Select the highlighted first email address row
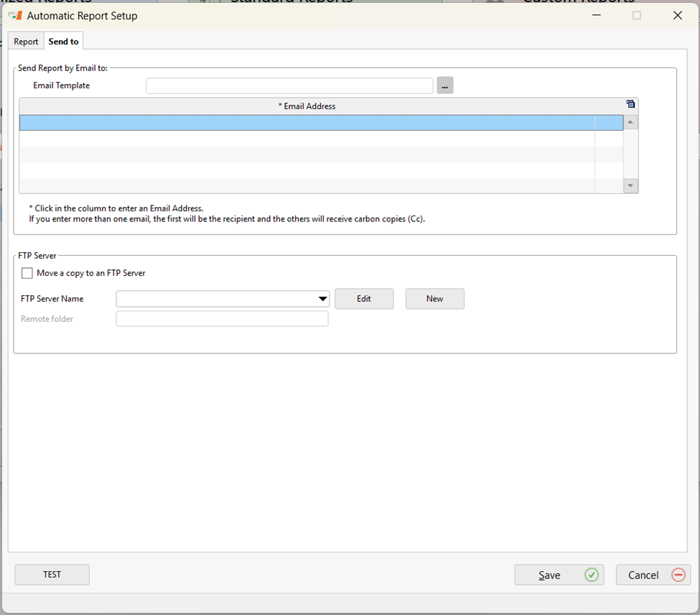This screenshot has width=700, height=615. [307, 123]
